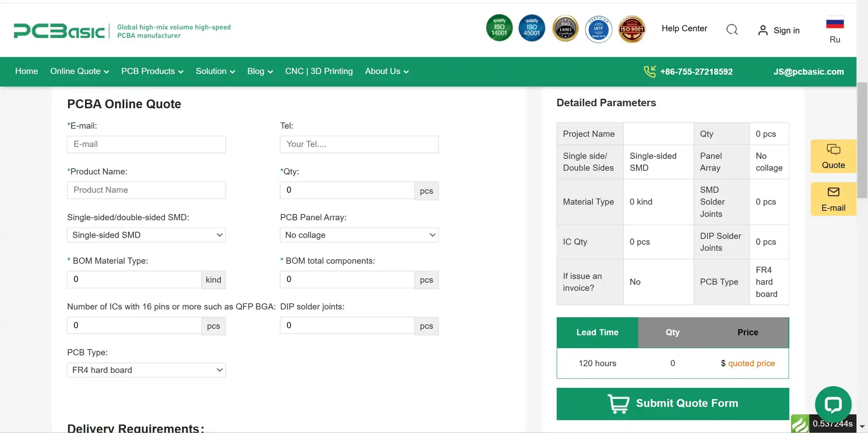Open the PCB Products menu

(x=152, y=71)
